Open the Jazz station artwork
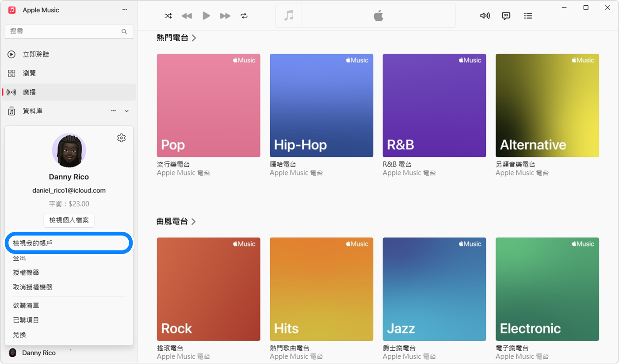The image size is (619, 364). point(435,289)
